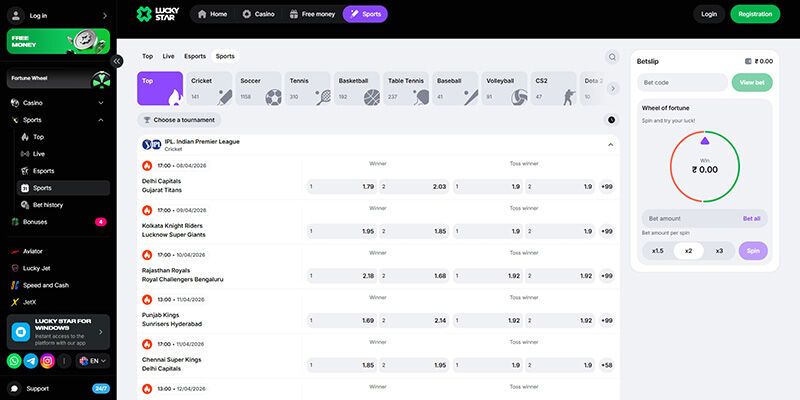This screenshot has height=400, width=800.
Task: Switch to the Esports sub-tab
Action: point(195,56)
